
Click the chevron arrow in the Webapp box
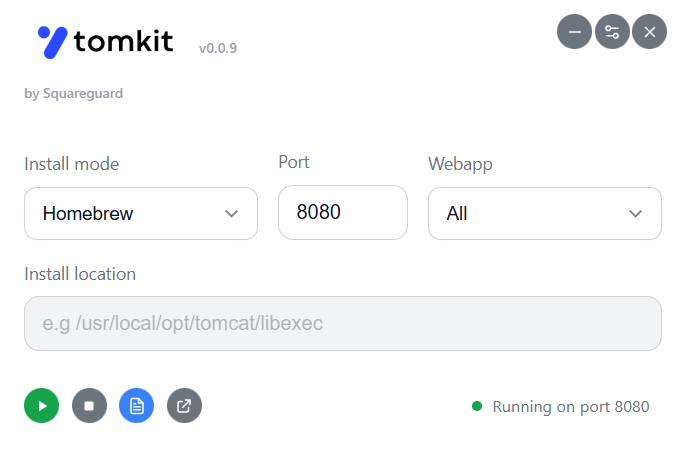click(635, 214)
